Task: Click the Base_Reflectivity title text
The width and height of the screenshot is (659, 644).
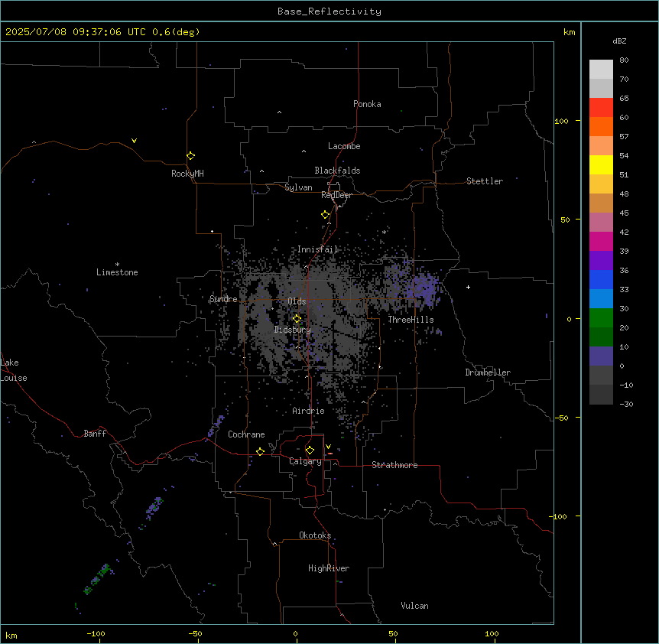Action: (329, 11)
